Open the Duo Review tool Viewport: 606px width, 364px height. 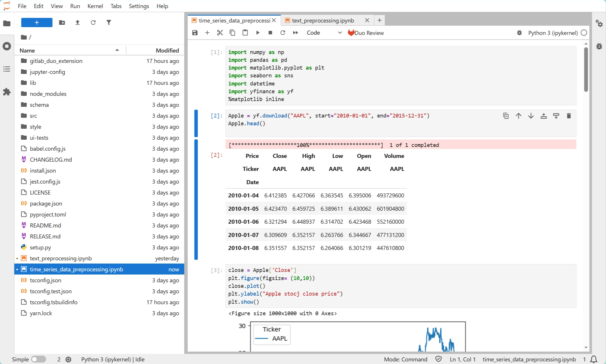(366, 33)
